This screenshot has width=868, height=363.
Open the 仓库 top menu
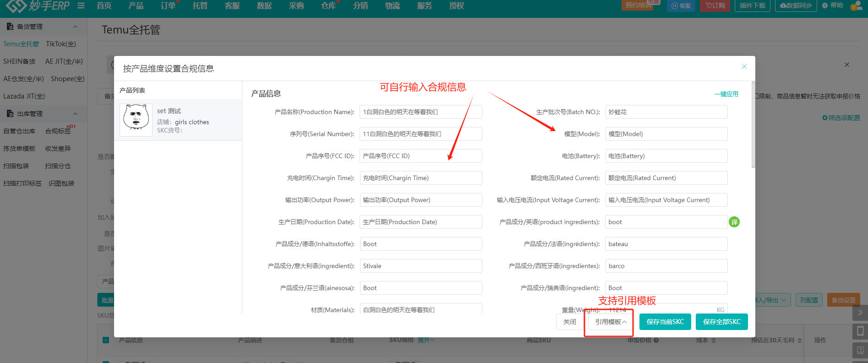tap(328, 5)
